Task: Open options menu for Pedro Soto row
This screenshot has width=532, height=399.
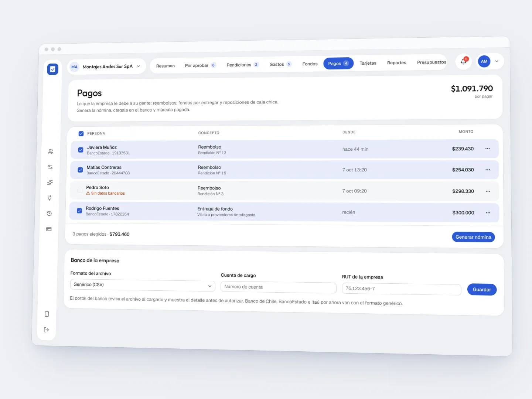Action: [x=488, y=191]
